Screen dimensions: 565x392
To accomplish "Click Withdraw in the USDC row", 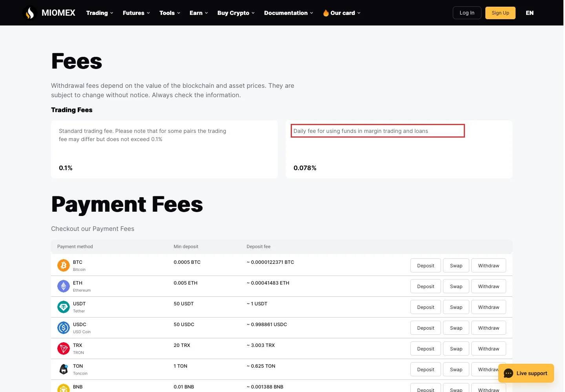I will click(x=488, y=328).
